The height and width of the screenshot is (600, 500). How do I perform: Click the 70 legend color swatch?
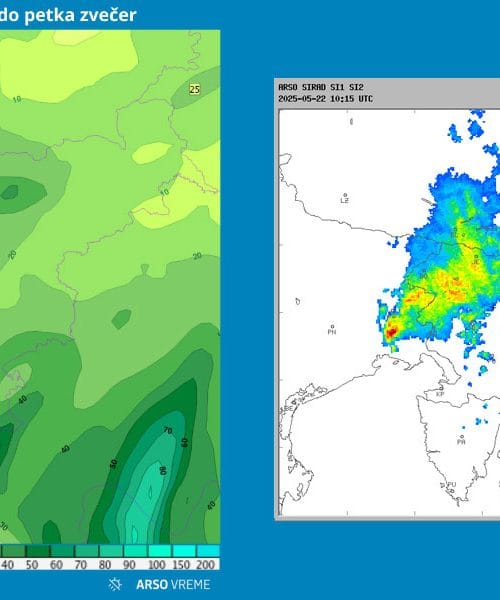coord(86,551)
